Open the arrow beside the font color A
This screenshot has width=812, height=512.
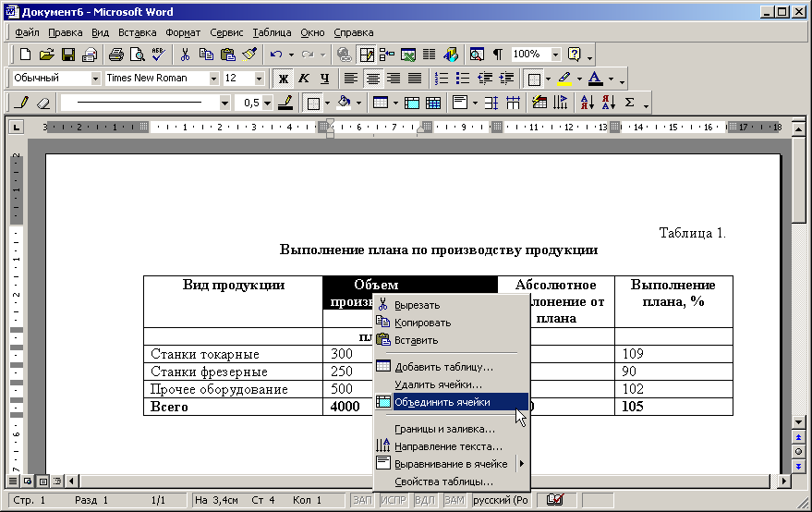coord(611,79)
